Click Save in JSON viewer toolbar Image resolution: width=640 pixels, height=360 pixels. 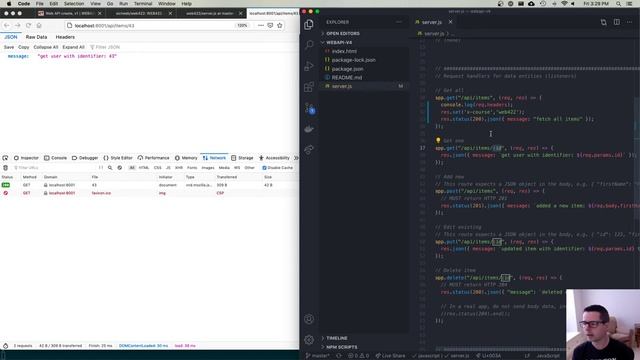pyautogui.click(x=9, y=47)
